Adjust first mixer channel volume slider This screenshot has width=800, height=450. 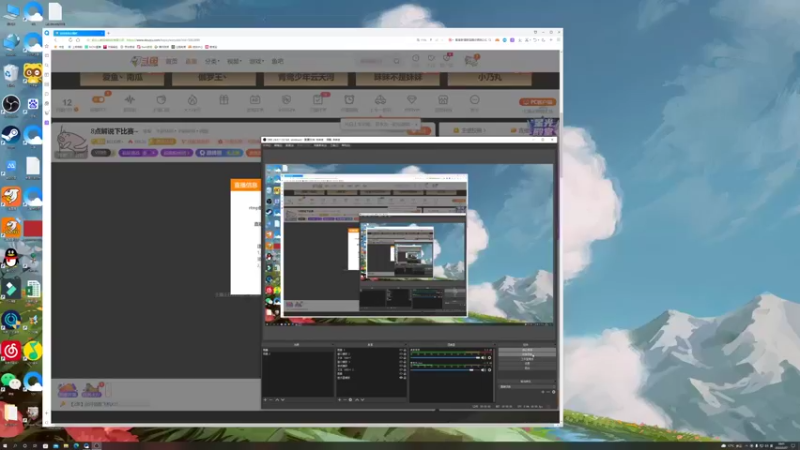(445, 358)
